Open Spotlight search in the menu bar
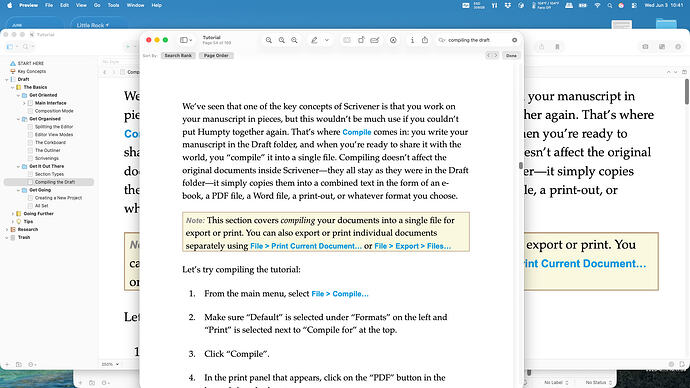This screenshot has height=388, width=690. coord(609,5)
